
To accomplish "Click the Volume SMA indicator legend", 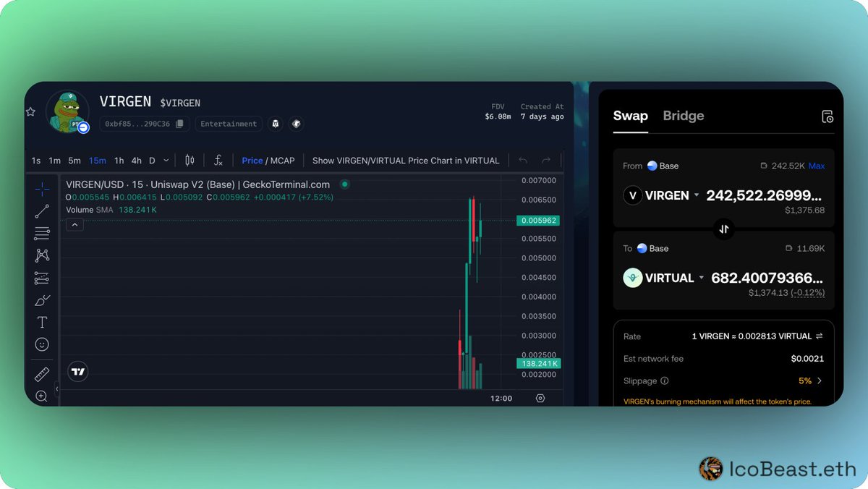I will pyautogui.click(x=111, y=210).
